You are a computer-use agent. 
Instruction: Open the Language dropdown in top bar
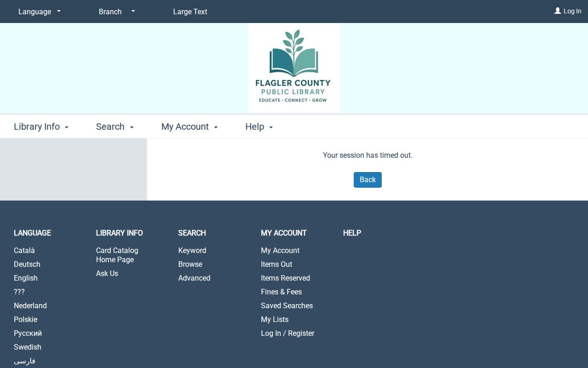[x=40, y=11]
